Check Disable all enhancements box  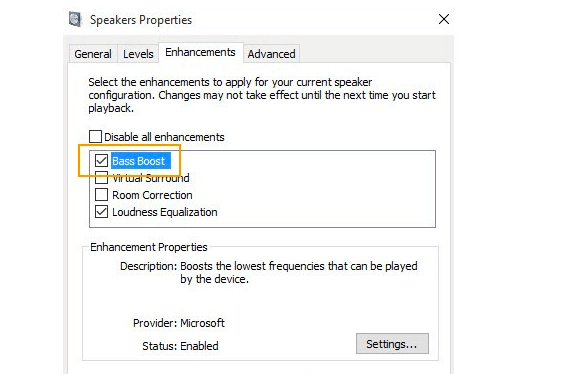pos(96,137)
